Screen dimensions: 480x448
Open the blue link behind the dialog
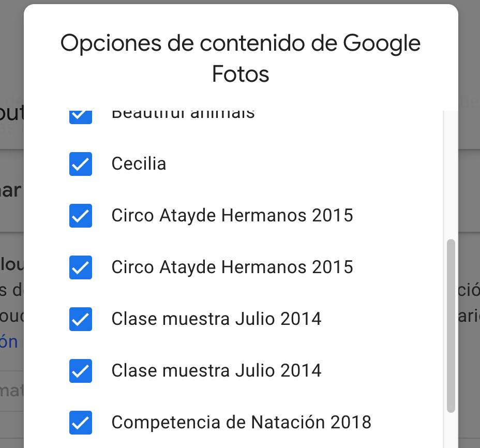point(9,342)
